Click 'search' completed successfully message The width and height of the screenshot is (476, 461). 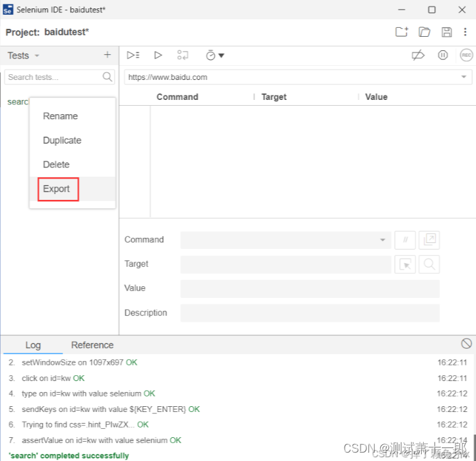(69, 456)
